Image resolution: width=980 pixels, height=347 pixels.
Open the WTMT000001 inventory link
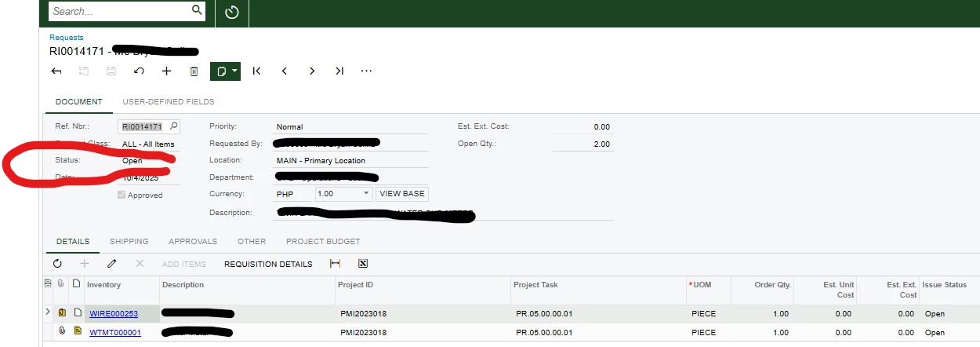point(115,332)
